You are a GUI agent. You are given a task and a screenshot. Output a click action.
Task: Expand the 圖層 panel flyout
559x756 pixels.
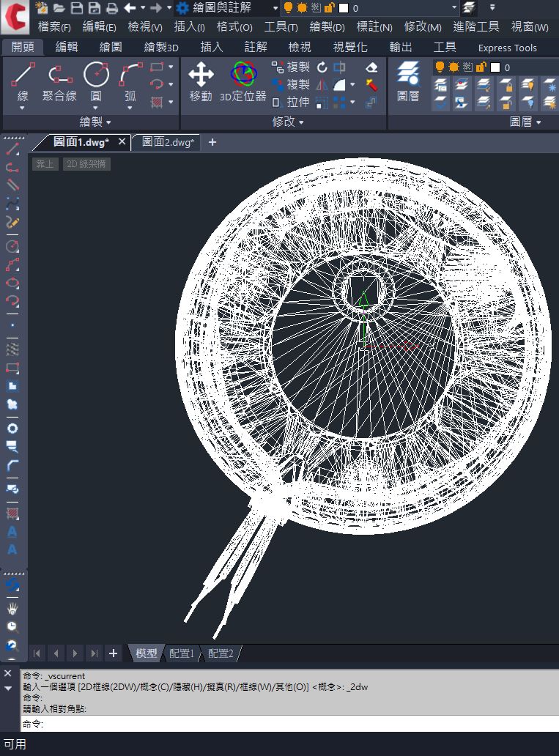click(x=525, y=122)
